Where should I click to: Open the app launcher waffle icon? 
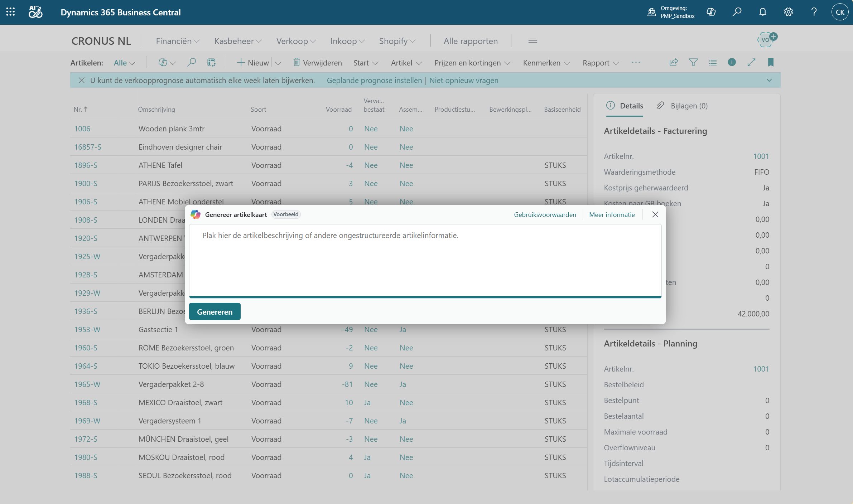10,12
